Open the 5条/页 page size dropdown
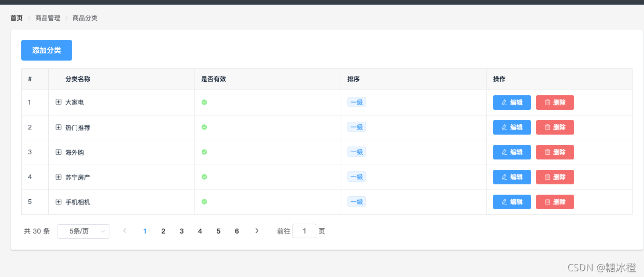Screen dimensions: 644x277 pos(83,231)
